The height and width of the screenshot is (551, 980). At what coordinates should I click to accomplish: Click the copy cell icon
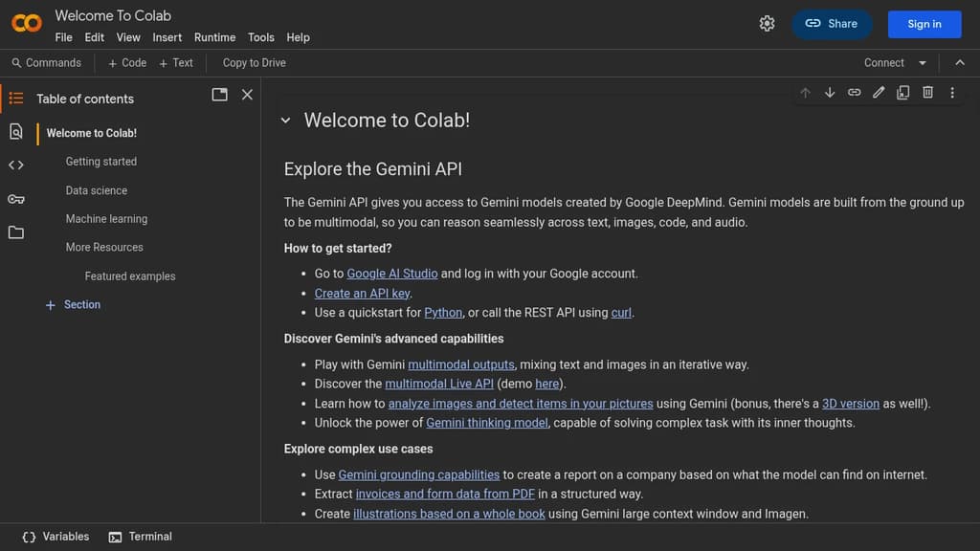(903, 93)
